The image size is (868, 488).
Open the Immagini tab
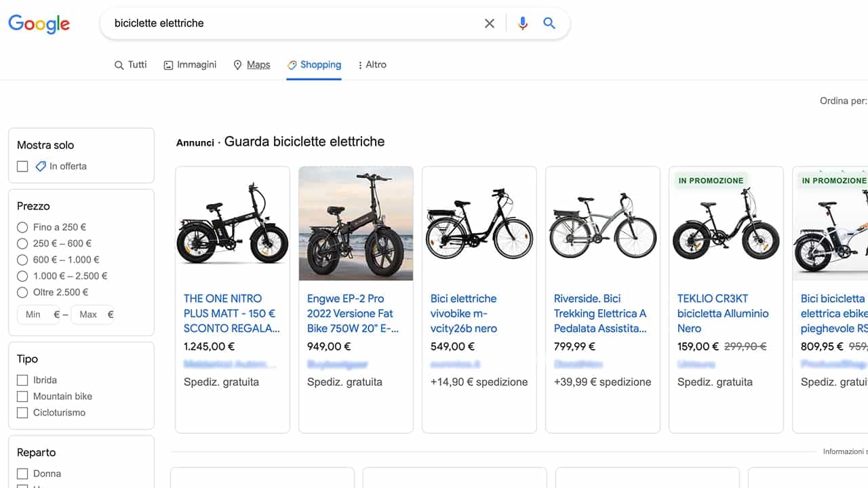(x=190, y=64)
